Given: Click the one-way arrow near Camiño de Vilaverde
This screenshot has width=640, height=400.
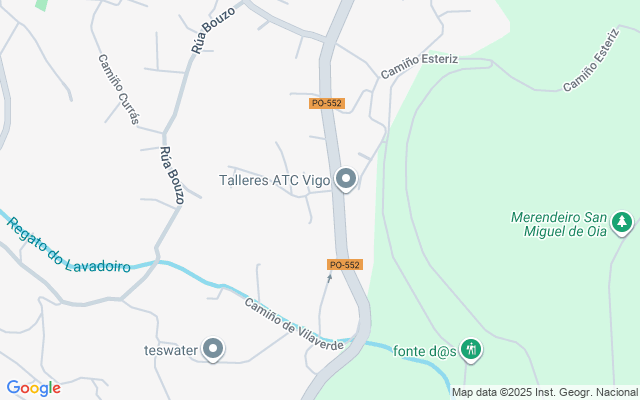Looking at the screenshot, I should (x=330, y=278).
